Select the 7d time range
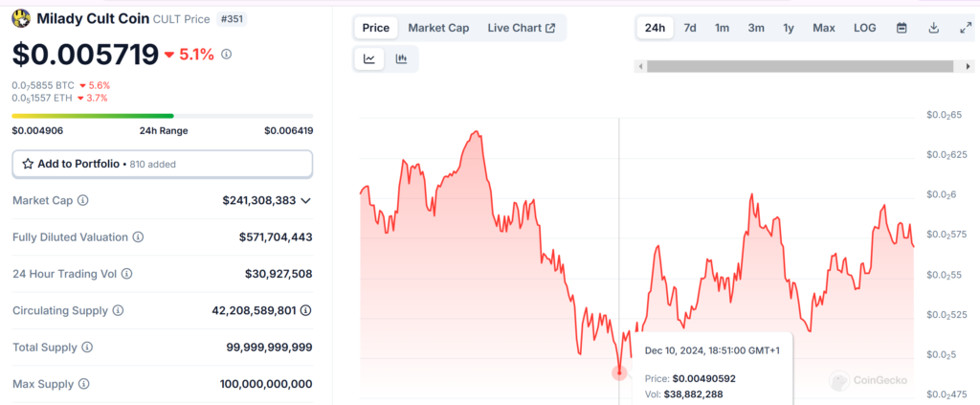 point(689,28)
